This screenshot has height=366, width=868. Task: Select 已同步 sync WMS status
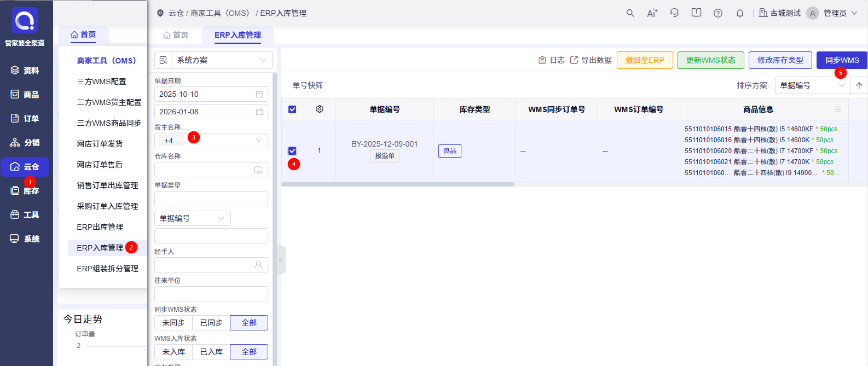(211, 323)
